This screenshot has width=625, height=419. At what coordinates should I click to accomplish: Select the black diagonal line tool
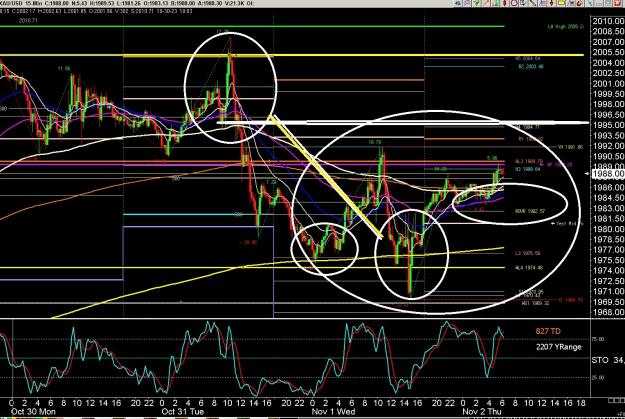click(533, 3)
